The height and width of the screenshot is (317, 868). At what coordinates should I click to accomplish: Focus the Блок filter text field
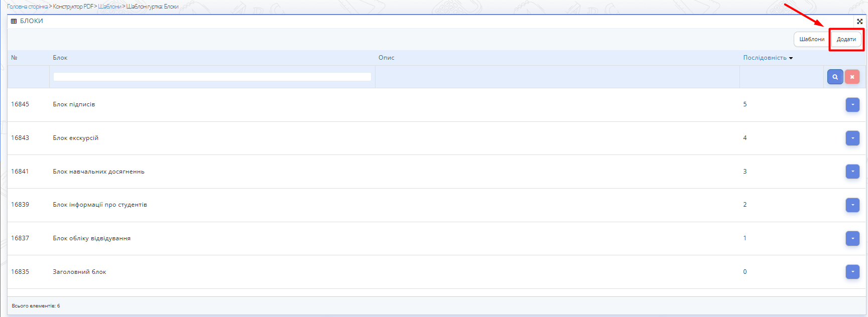(x=212, y=77)
